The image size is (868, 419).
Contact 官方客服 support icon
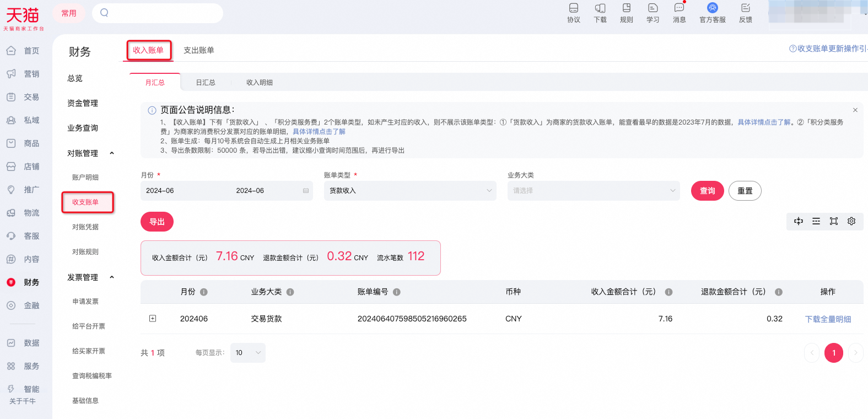713,13
